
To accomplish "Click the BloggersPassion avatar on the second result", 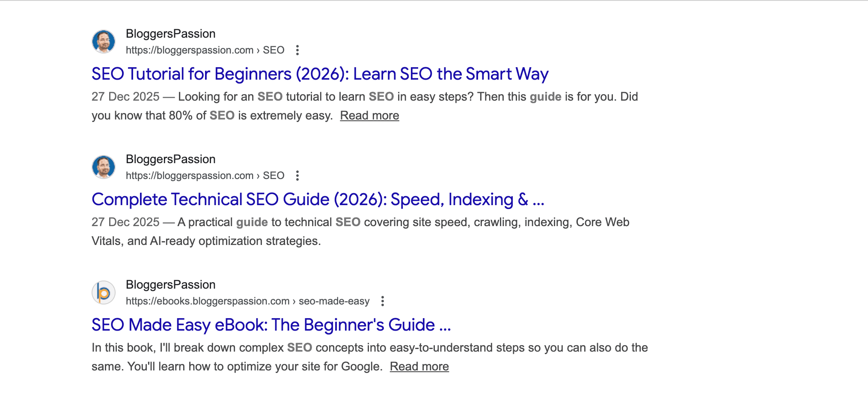I will coord(103,167).
